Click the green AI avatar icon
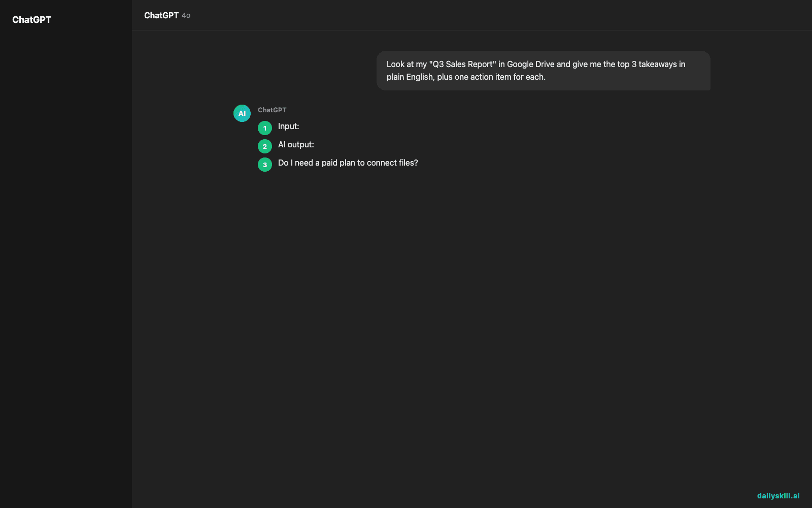This screenshot has height=508, width=812. click(242, 113)
